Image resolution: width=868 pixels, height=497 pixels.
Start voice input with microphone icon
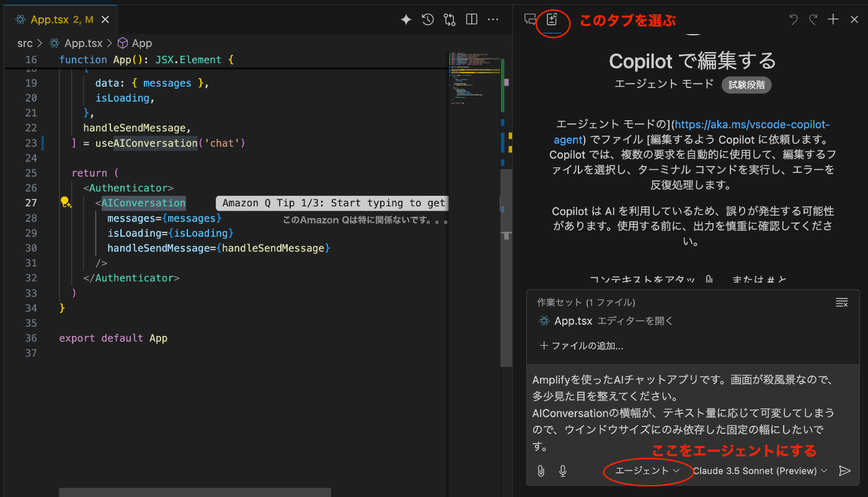563,471
